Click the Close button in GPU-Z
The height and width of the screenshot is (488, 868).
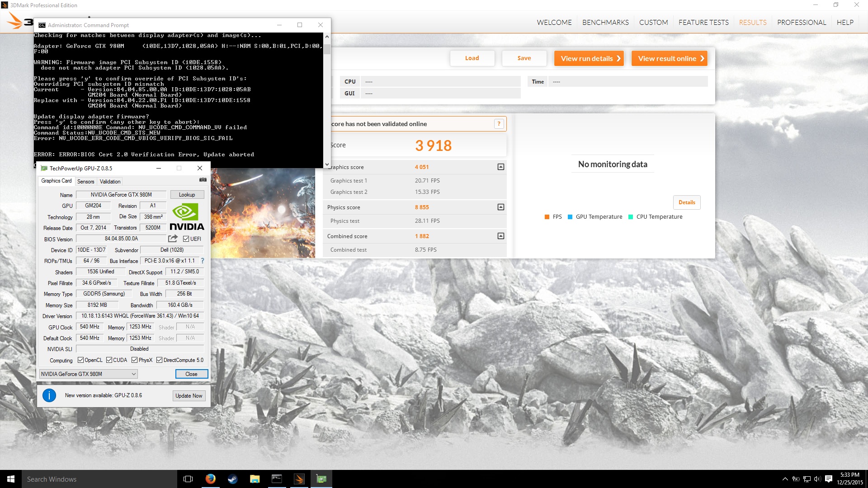pos(192,374)
